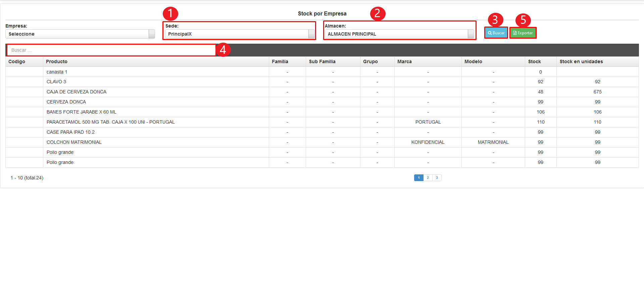The width and height of the screenshot is (644, 295).
Task: Click the Marca column header
Action: [428, 61]
